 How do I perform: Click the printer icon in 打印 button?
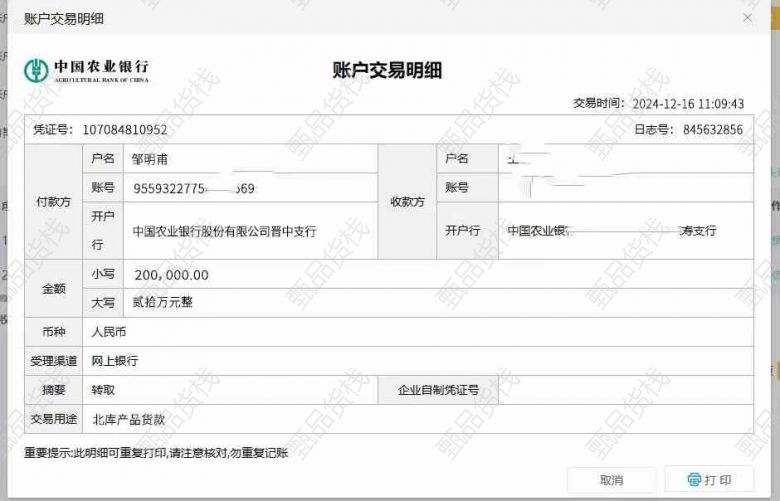pyautogui.click(x=694, y=480)
